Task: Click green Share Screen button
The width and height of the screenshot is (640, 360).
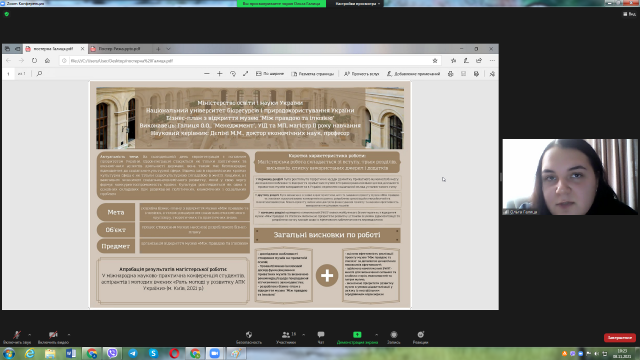Action: (x=357, y=337)
